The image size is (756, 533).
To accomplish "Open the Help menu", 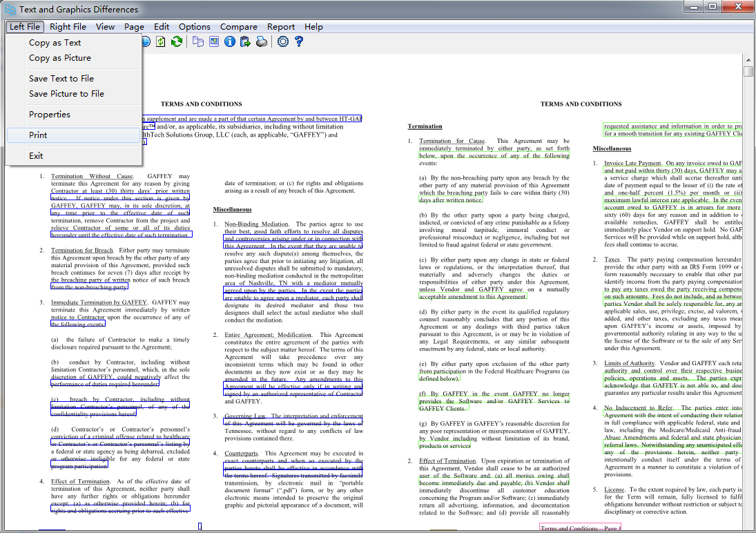I will 313,26.
